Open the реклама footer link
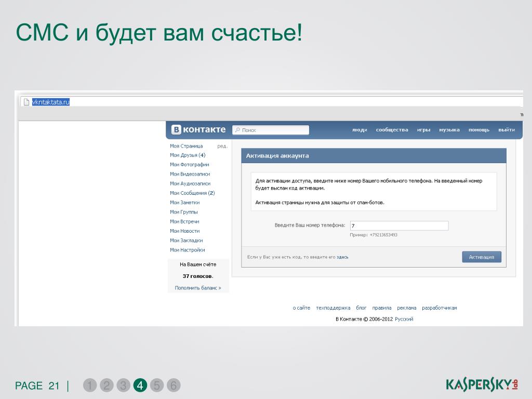The image size is (532, 399). pos(406,308)
